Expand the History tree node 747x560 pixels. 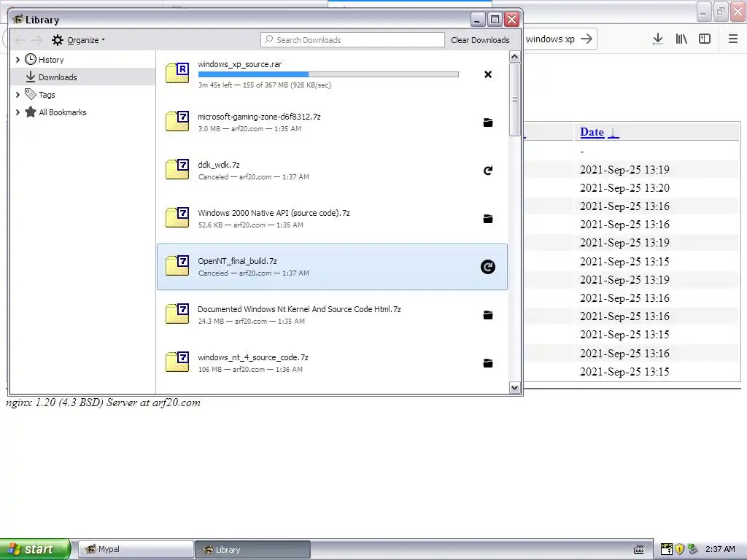pyautogui.click(x=18, y=60)
